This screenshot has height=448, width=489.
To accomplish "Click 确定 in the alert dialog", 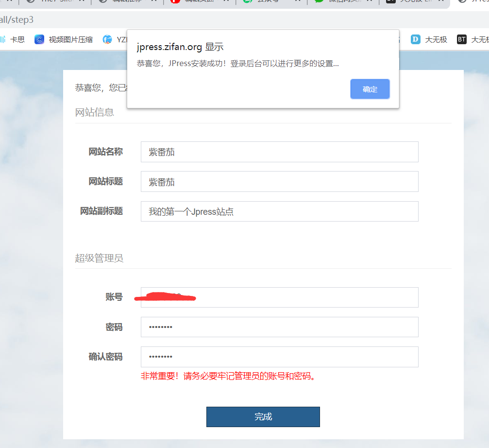I will point(370,89).
